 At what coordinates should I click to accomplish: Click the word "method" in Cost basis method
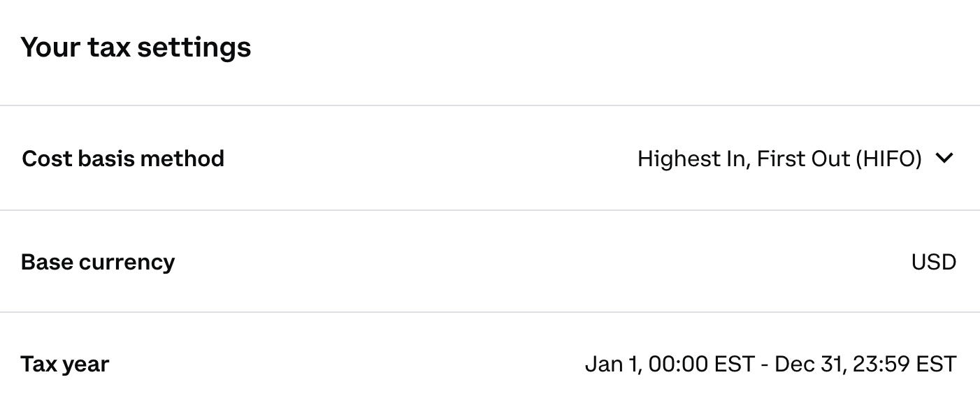click(182, 159)
